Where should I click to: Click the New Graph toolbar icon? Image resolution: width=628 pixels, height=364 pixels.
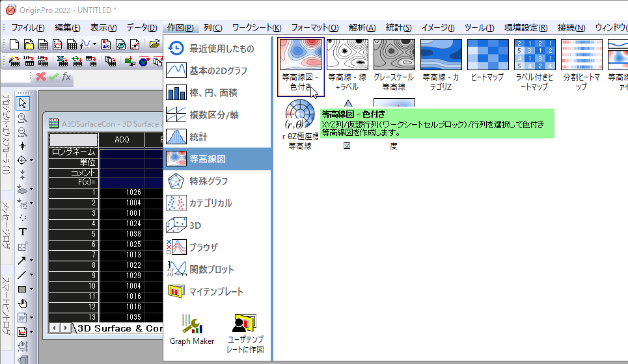click(x=57, y=44)
